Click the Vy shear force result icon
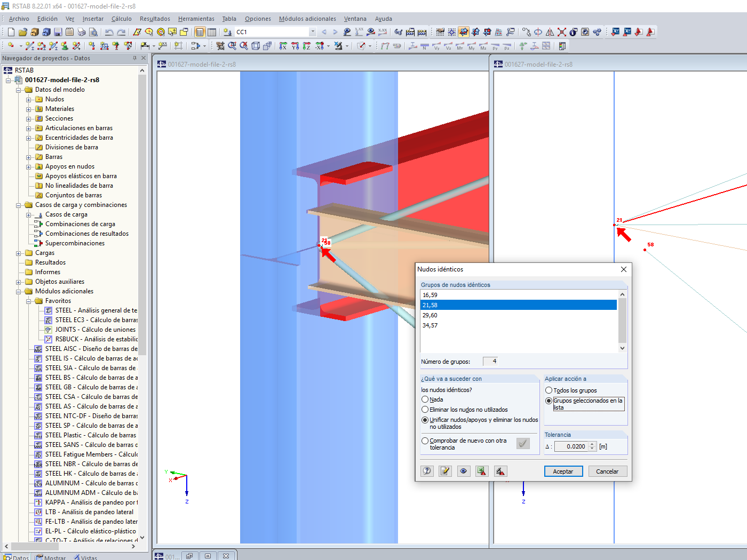 [436, 46]
